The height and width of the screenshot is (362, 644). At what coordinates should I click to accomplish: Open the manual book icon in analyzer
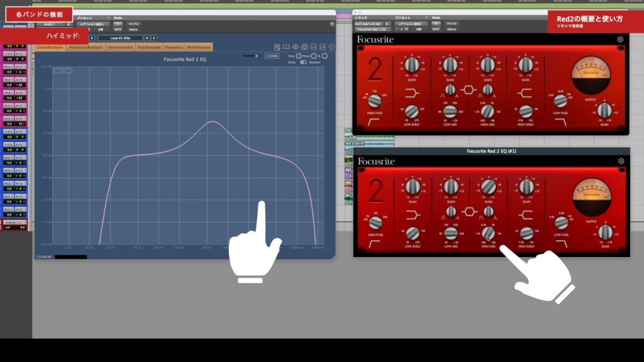point(286,47)
